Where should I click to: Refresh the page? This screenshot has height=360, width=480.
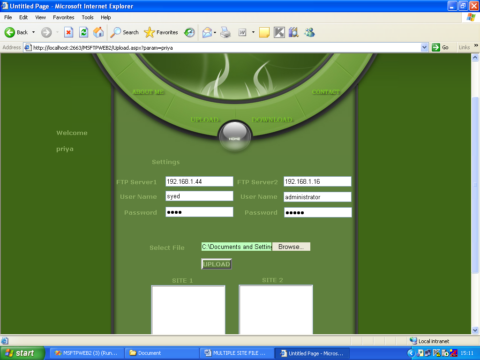click(84, 32)
